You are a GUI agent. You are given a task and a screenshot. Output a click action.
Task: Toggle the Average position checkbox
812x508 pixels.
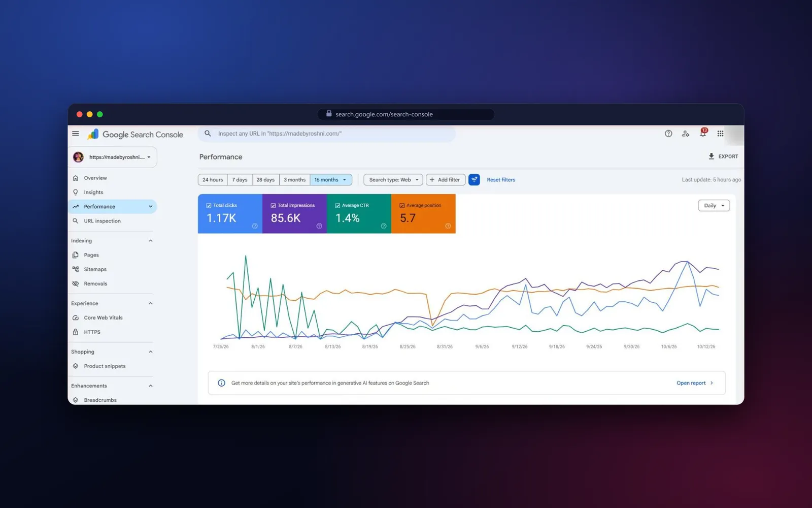click(402, 206)
